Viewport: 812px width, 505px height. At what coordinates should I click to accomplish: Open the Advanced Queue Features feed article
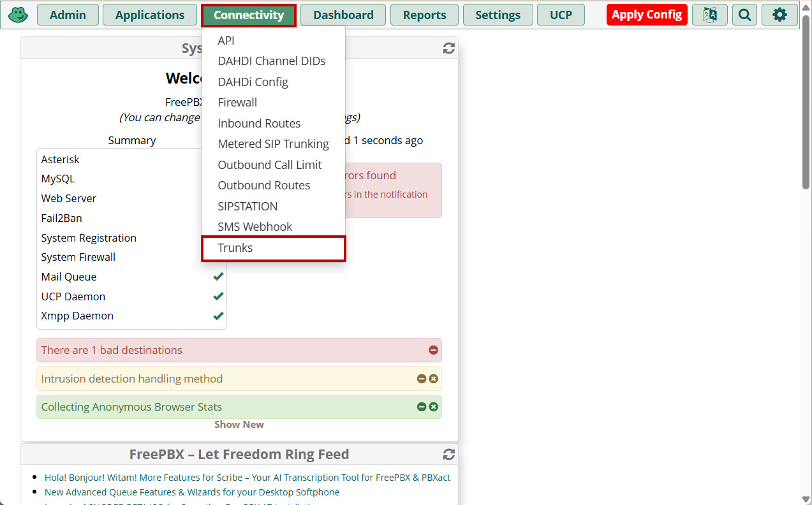click(192, 492)
